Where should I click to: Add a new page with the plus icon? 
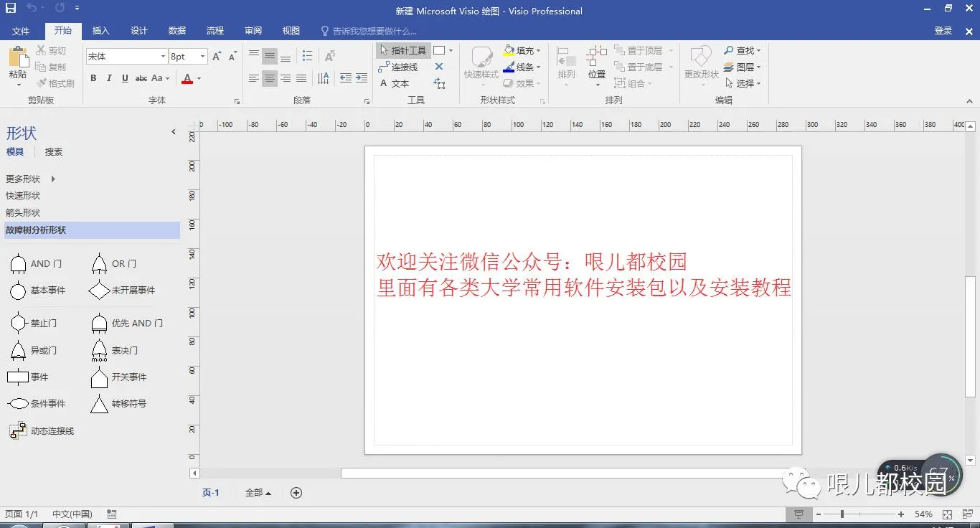click(296, 493)
